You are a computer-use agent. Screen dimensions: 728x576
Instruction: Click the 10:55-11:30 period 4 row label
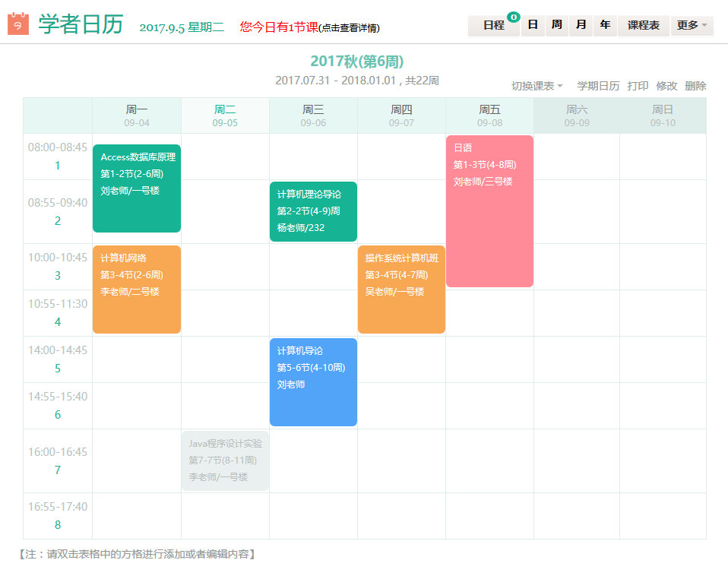58,313
